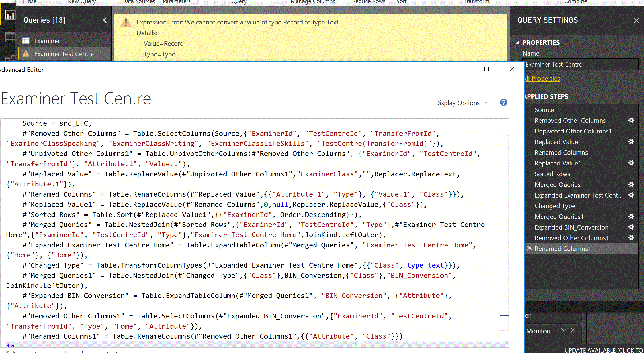
Task: Open settings gear for Removed Other Columns
Action: pos(631,120)
